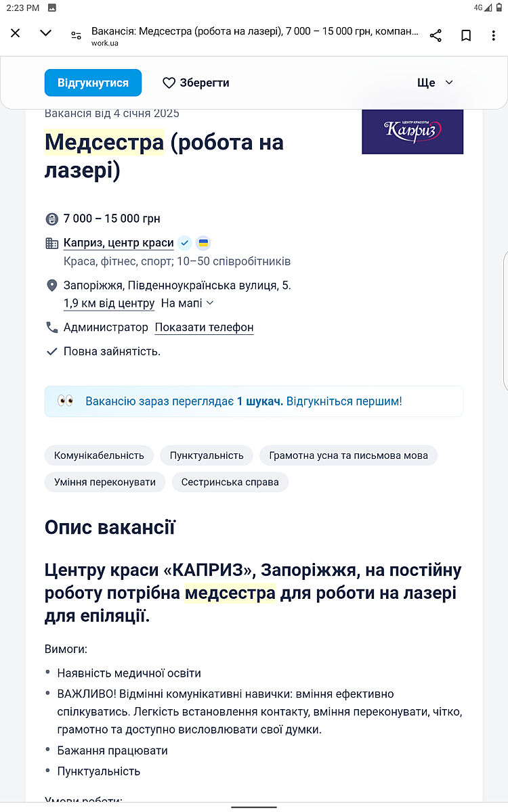This screenshot has width=508, height=812.
Task: Open site settings icon beside the title
Action: tap(76, 35)
